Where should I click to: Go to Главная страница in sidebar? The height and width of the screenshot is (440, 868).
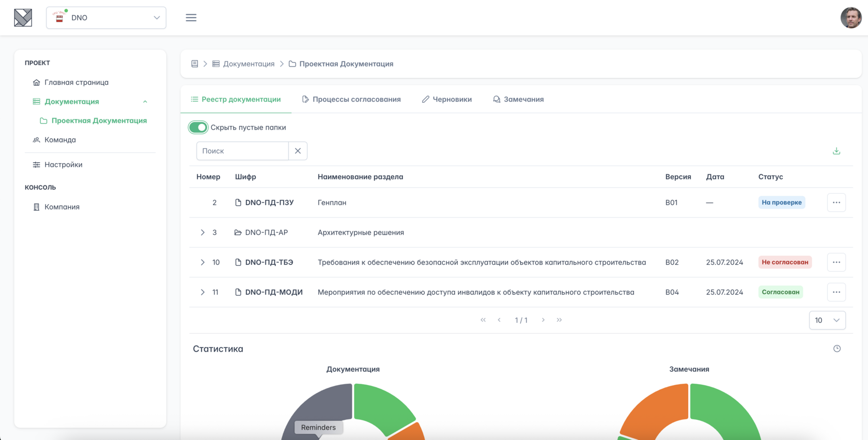tap(76, 82)
